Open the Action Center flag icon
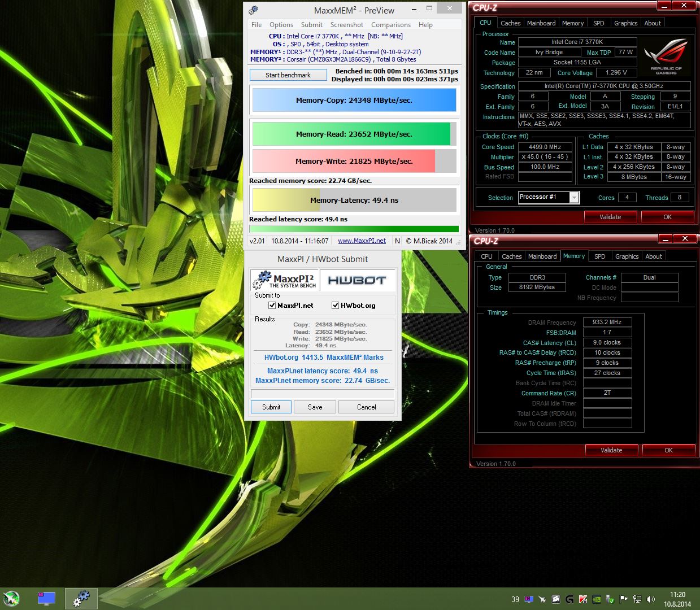Screen dimensions: 700x610 click(x=624, y=599)
